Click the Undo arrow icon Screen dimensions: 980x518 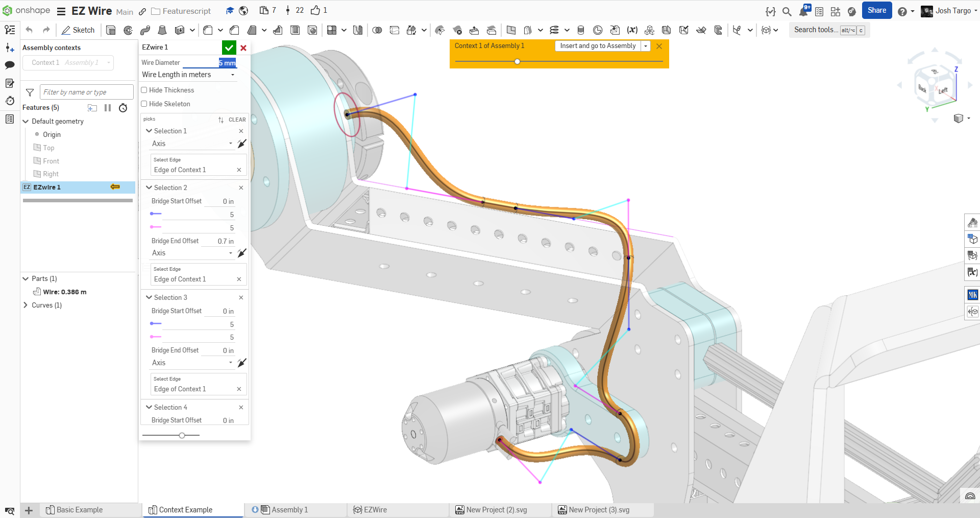pos(29,30)
